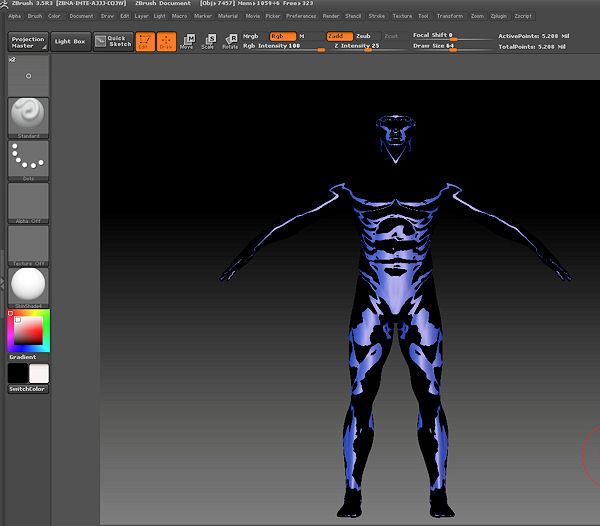
Task: Open the Zscript menu
Action: point(523,16)
